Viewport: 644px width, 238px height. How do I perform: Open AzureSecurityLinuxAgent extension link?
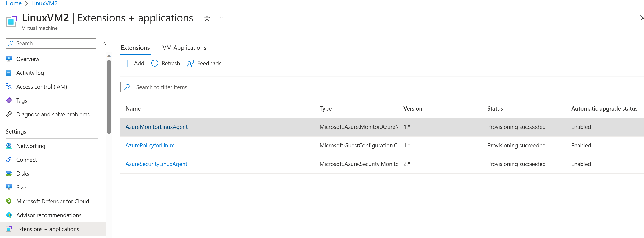pyautogui.click(x=156, y=164)
